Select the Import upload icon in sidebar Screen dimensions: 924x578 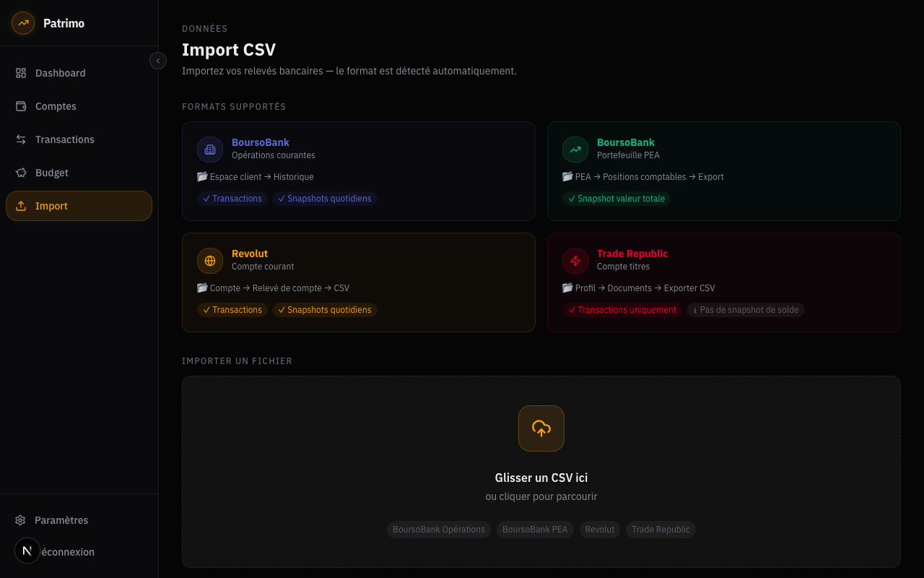[20, 205]
